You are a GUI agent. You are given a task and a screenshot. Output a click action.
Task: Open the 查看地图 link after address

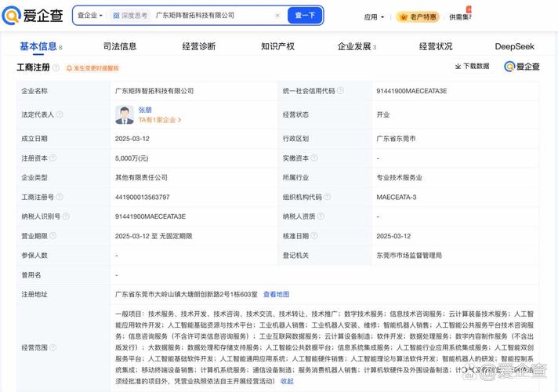[276, 295]
